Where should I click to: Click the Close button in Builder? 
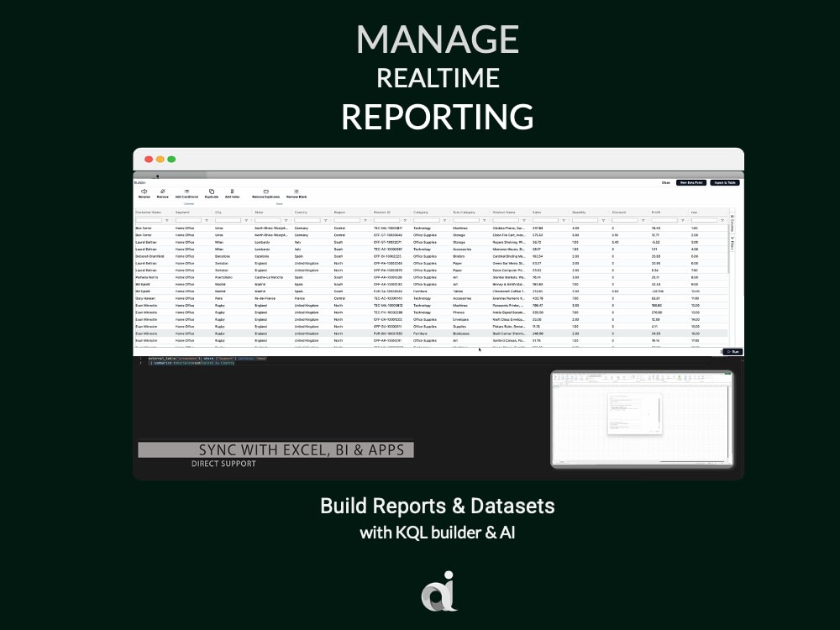coord(665,182)
